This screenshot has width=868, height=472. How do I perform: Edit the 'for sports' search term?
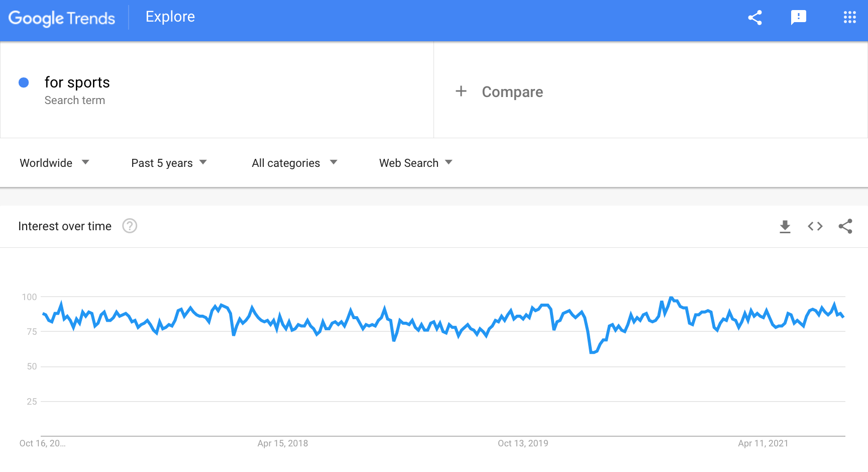(x=77, y=82)
